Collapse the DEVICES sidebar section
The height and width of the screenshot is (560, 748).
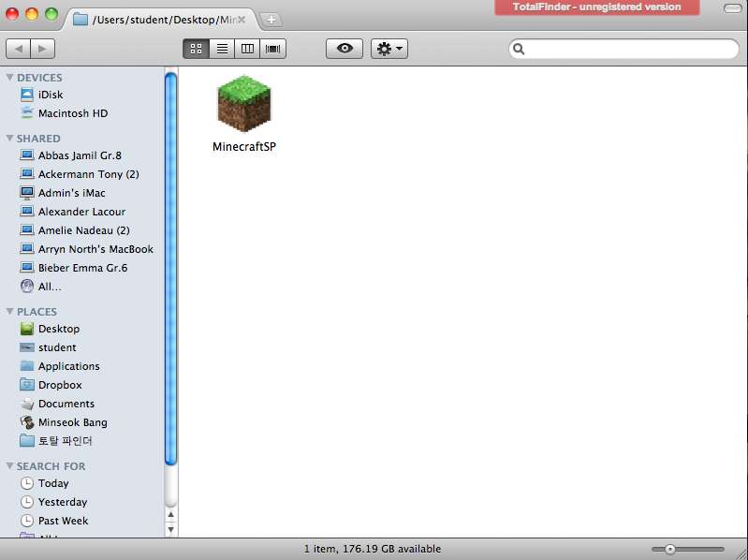click(9, 78)
